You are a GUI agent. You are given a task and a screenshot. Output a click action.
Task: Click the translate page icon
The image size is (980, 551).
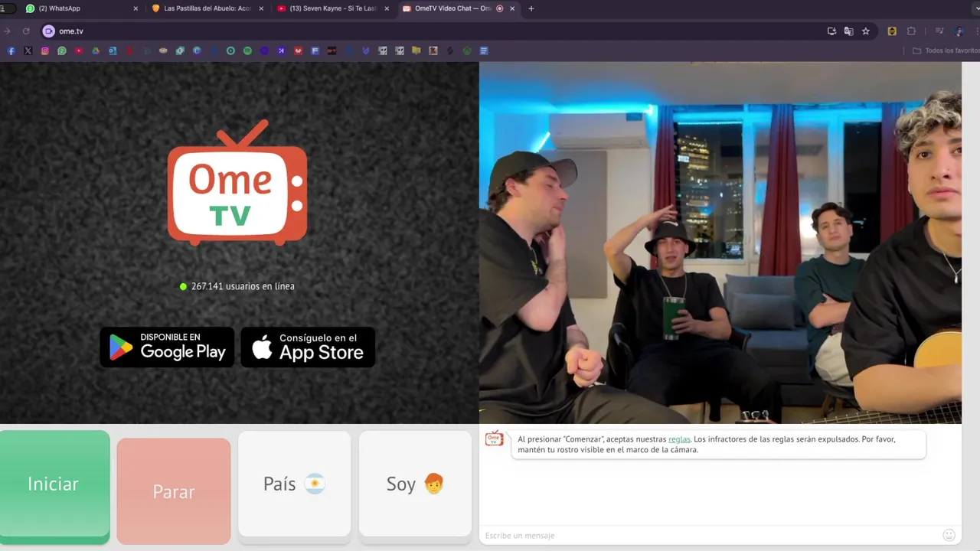[x=848, y=31]
